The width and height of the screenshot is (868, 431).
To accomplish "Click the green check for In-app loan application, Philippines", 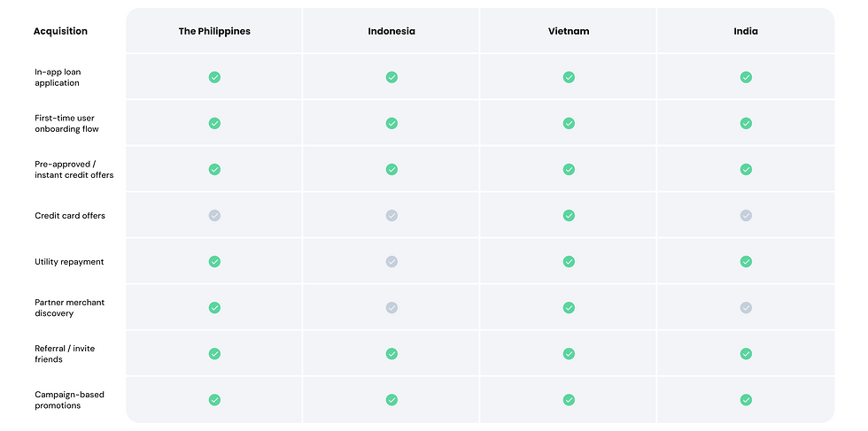I will [x=214, y=77].
